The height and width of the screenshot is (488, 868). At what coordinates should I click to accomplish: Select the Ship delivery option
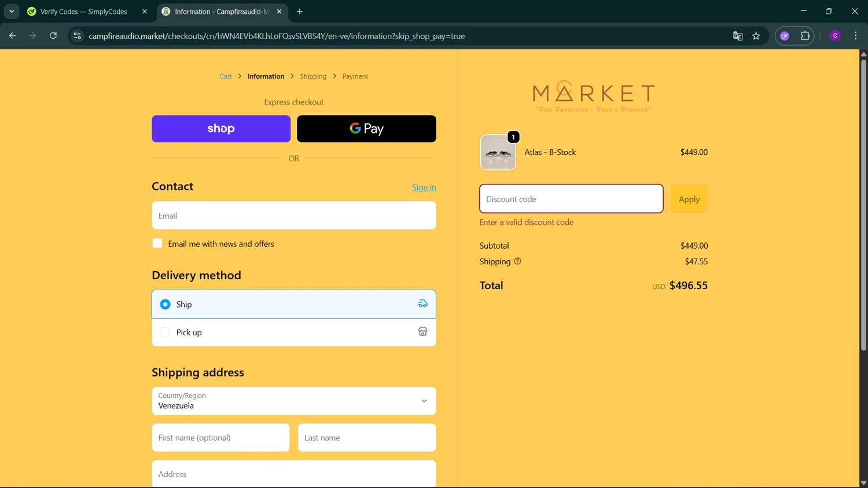(294, 304)
